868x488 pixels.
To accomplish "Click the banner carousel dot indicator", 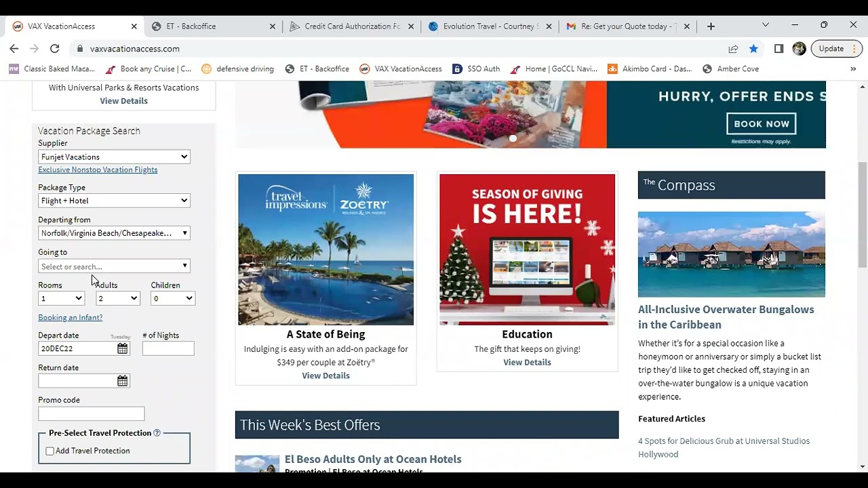I will (x=513, y=138).
